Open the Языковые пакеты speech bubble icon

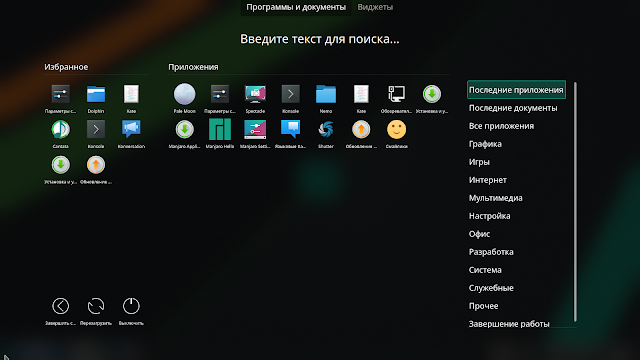(291, 130)
